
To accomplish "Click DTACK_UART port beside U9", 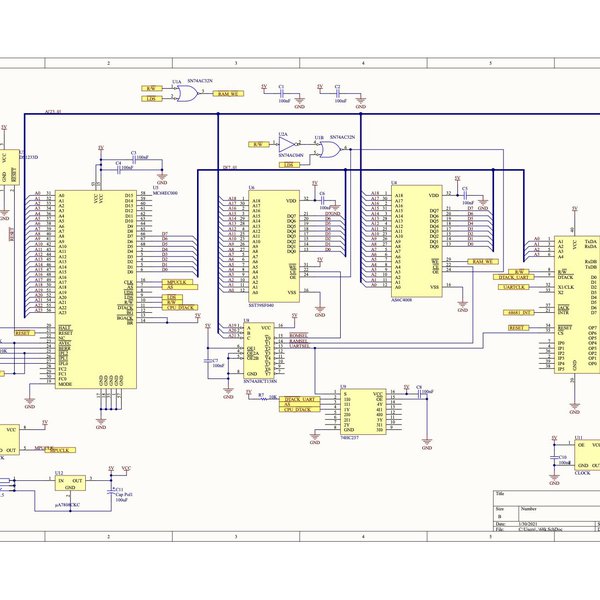I will click(x=300, y=399).
